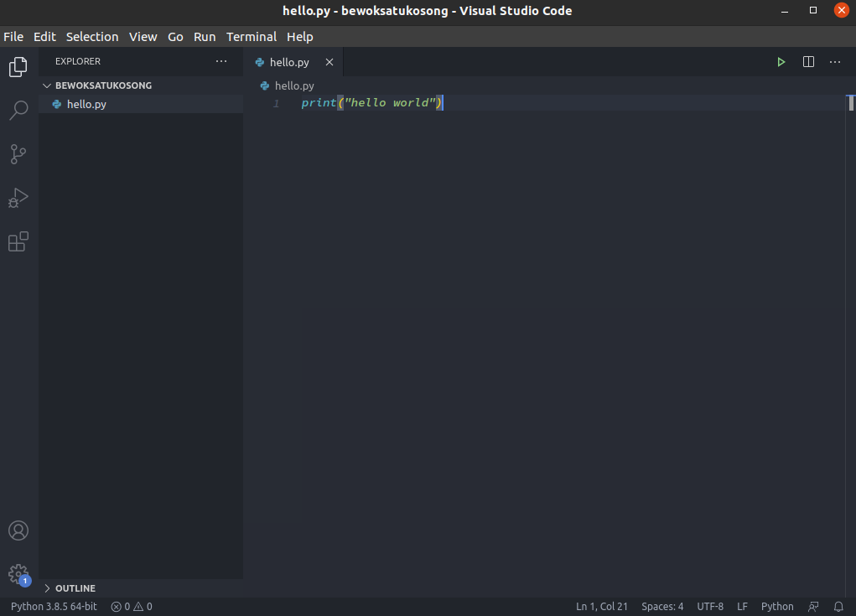Screen dimensions: 856x616
Task: Select the hello.py editor tab
Action: tap(289, 61)
